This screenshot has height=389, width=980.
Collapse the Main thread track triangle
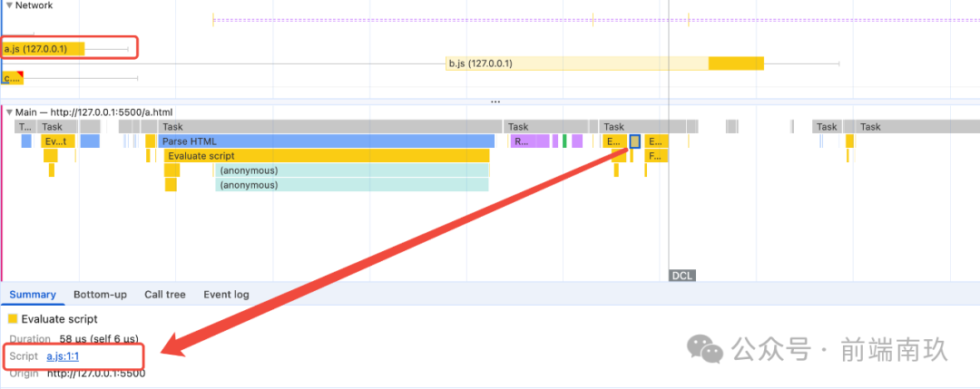(9, 112)
